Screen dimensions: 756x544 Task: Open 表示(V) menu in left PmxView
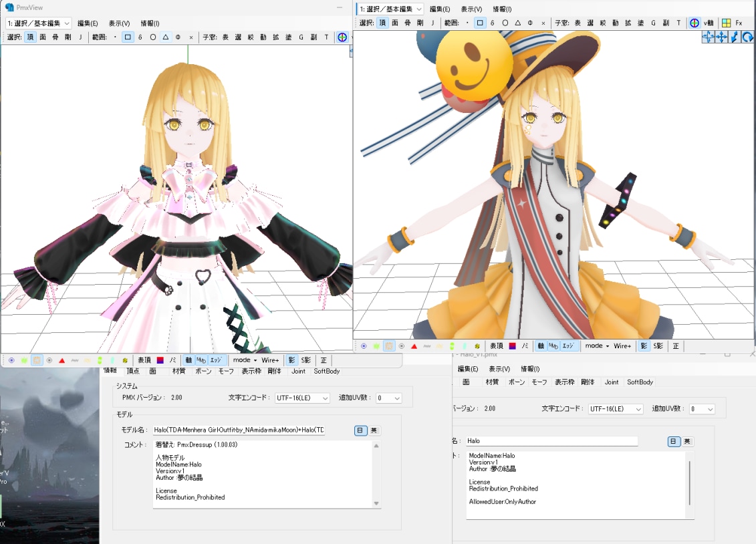(x=119, y=23)
